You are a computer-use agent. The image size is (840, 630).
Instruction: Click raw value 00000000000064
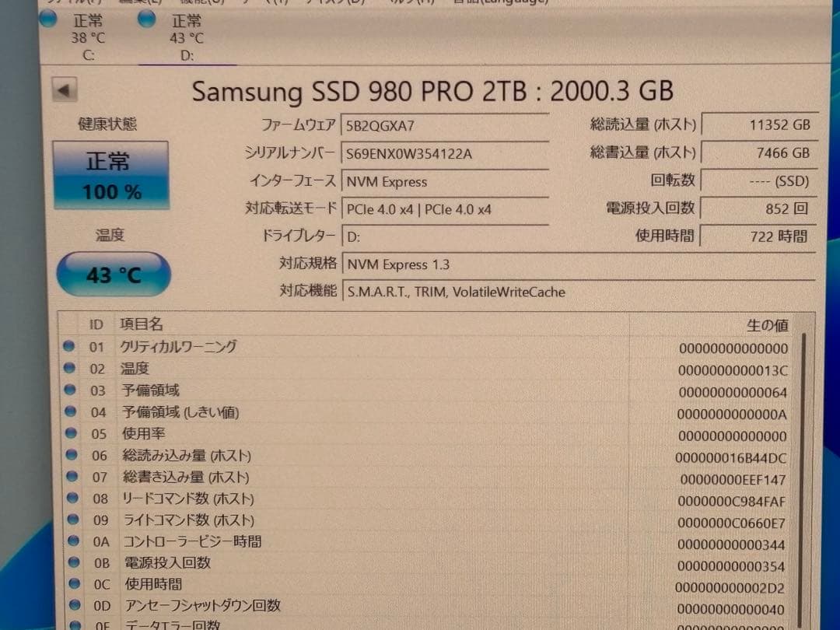[733, 393]
